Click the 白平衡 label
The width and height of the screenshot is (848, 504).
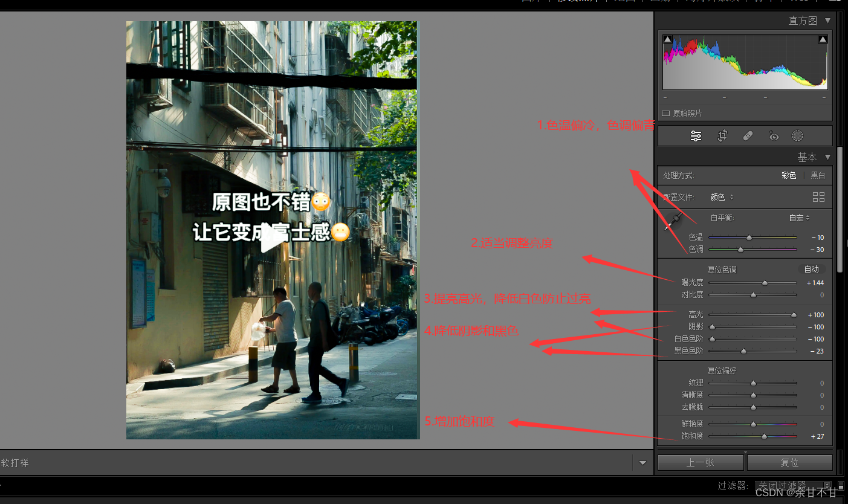[722, 218]
